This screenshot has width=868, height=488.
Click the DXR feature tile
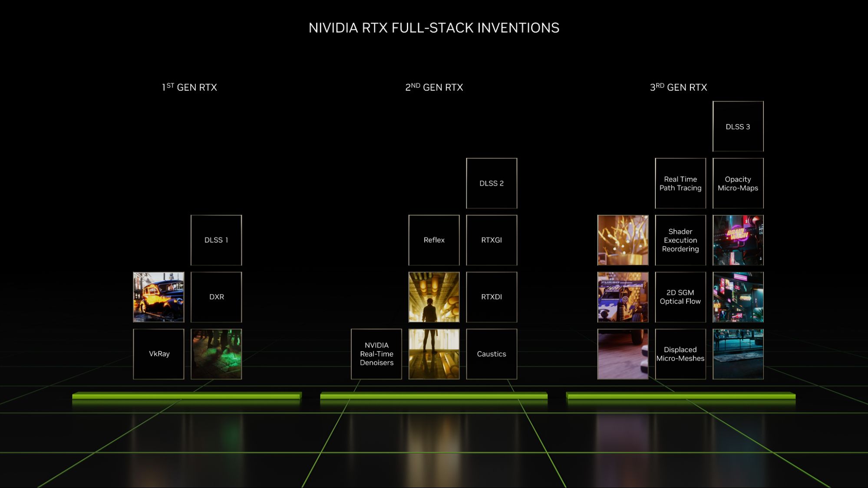click(x=216, y=297)
